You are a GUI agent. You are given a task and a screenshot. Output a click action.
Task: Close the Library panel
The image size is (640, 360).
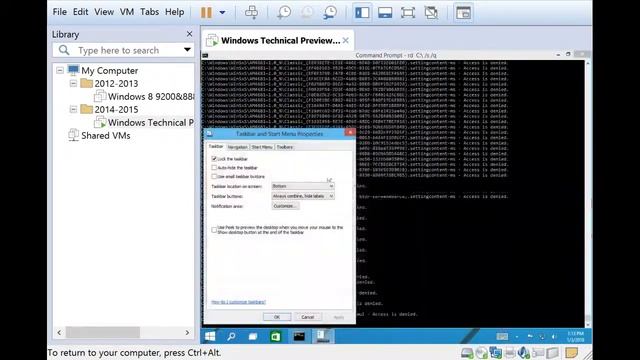189,34
